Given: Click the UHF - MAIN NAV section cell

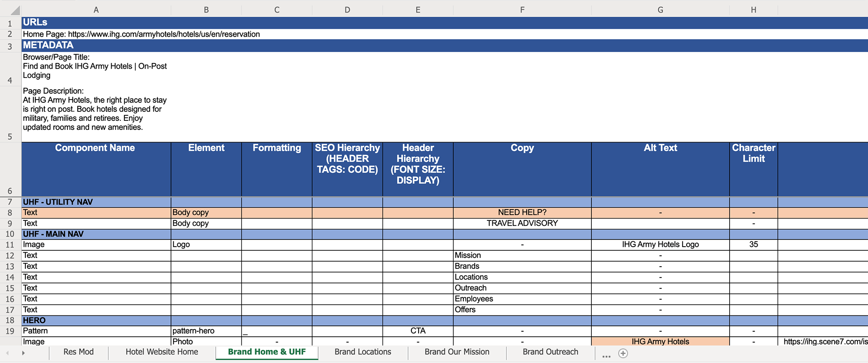Looking at the screenshot, I should [96, 234].
